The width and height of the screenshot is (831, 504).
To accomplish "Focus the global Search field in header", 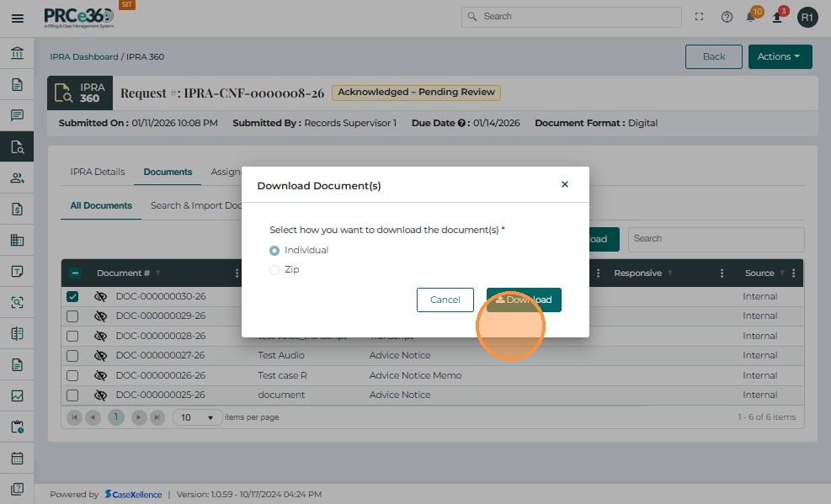I will point(572,17).
